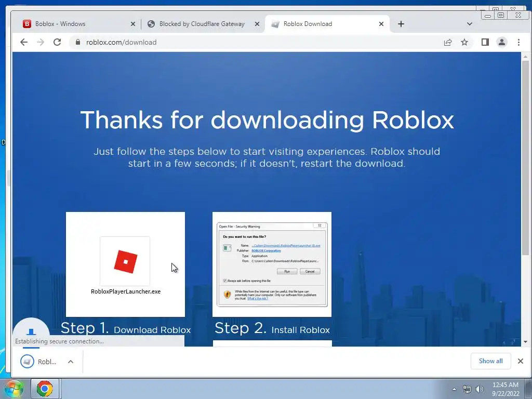
Task: Show all downloads
Action: coord(490,361)
